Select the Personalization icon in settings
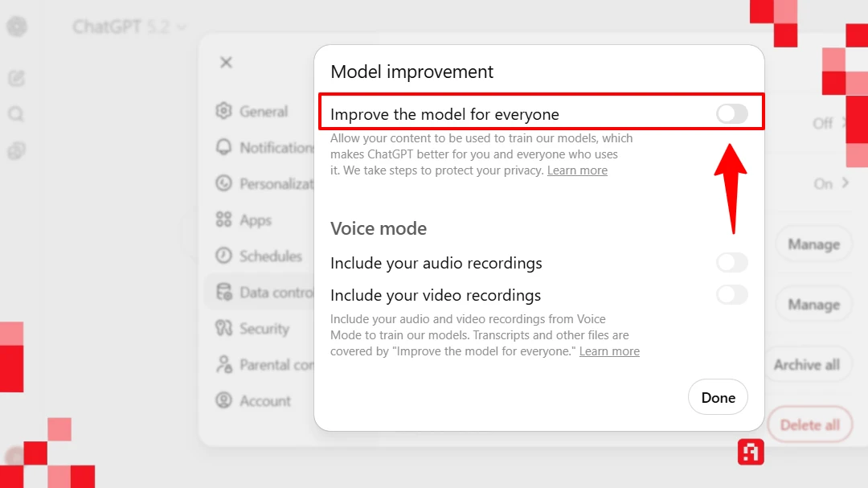Screen dimensions: 868x488 (x=224, y=183)
